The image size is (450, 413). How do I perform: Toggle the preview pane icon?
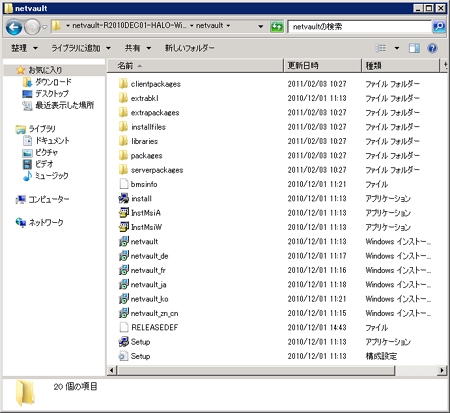pyautogui.click(x=414, y=48)
